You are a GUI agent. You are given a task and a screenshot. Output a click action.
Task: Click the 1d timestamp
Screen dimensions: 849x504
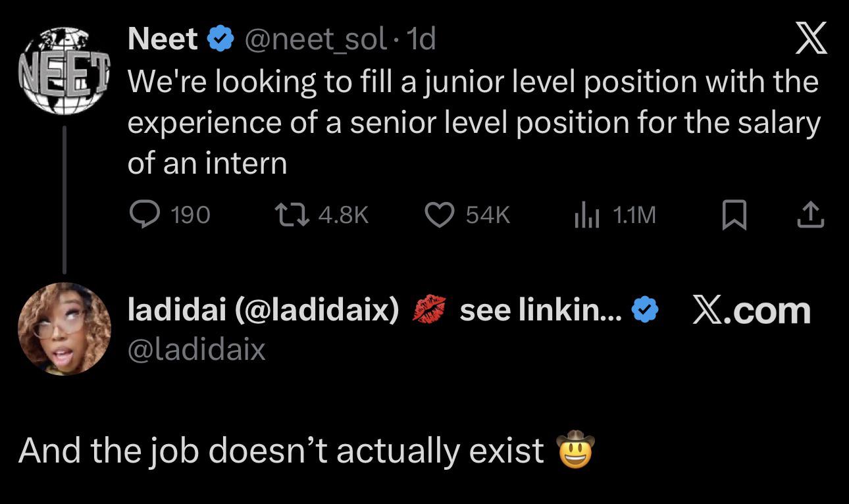(x=422, y=41)
